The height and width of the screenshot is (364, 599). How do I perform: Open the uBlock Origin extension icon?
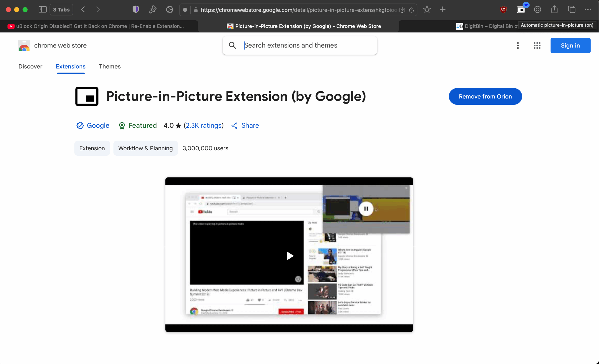[503, 10]
